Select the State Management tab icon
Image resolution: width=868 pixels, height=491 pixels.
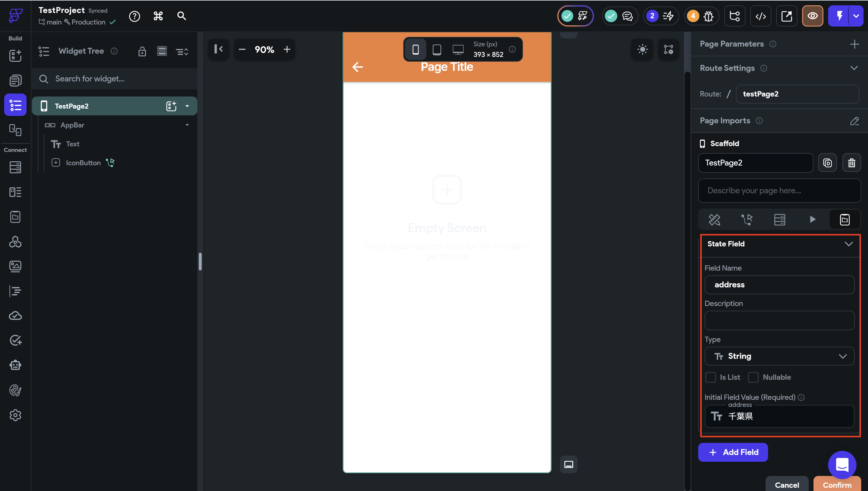[844, 220]
